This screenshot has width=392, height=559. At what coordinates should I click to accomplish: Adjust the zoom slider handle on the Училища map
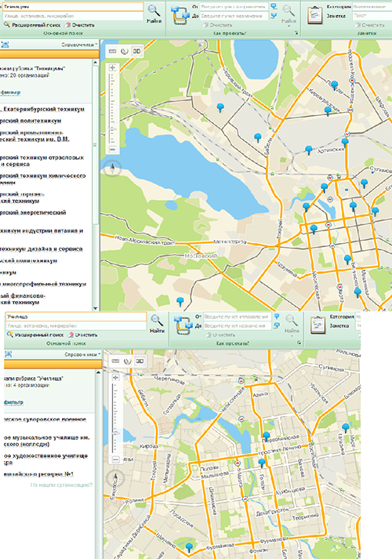click(x=115, y=433)
